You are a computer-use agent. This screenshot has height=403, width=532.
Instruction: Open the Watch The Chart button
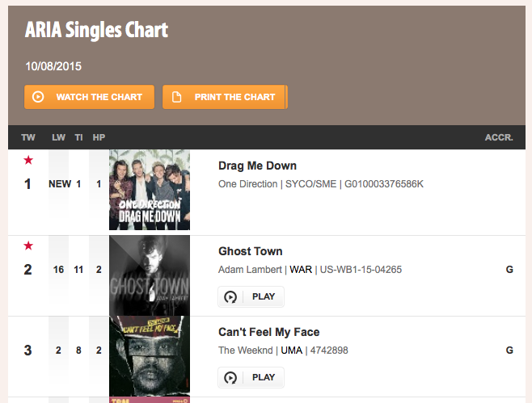coord(89,97)
